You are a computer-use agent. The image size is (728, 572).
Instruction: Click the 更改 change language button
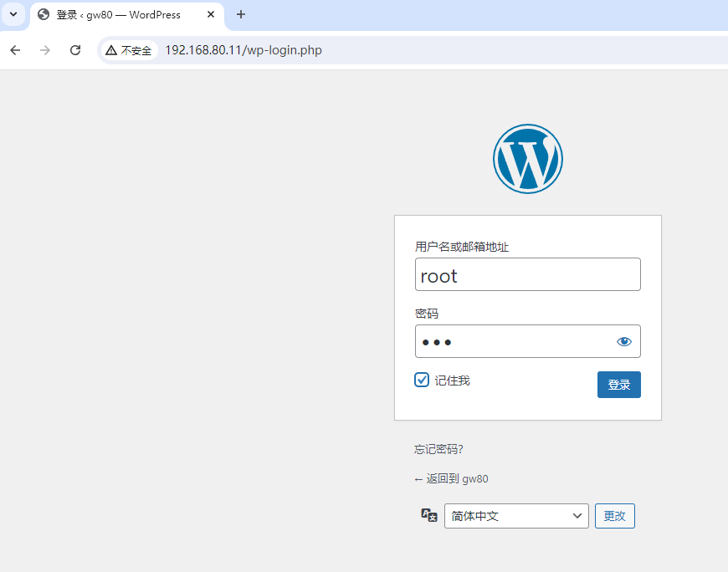[615, 516]
